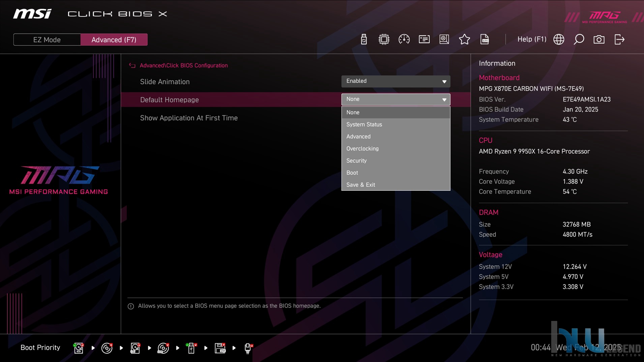Click the MSI logo in header
644x362 pixels.
point(32,14)
